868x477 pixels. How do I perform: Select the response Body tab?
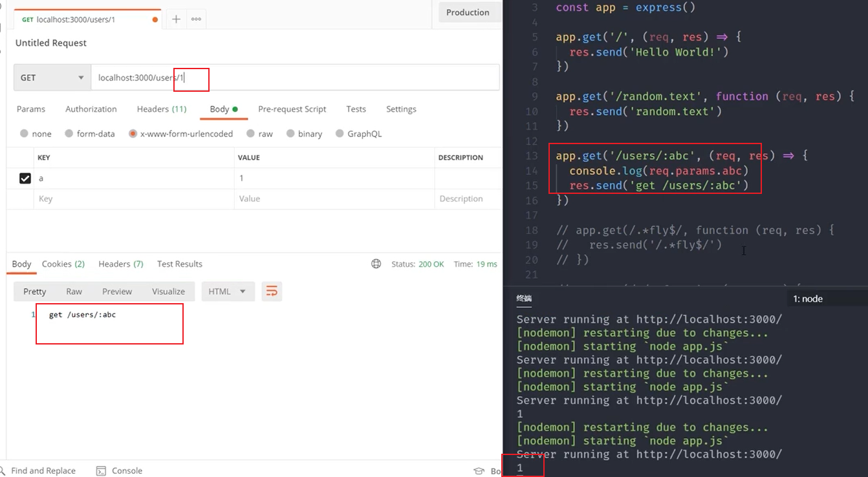pyautogui.click(x=21, y=264)
